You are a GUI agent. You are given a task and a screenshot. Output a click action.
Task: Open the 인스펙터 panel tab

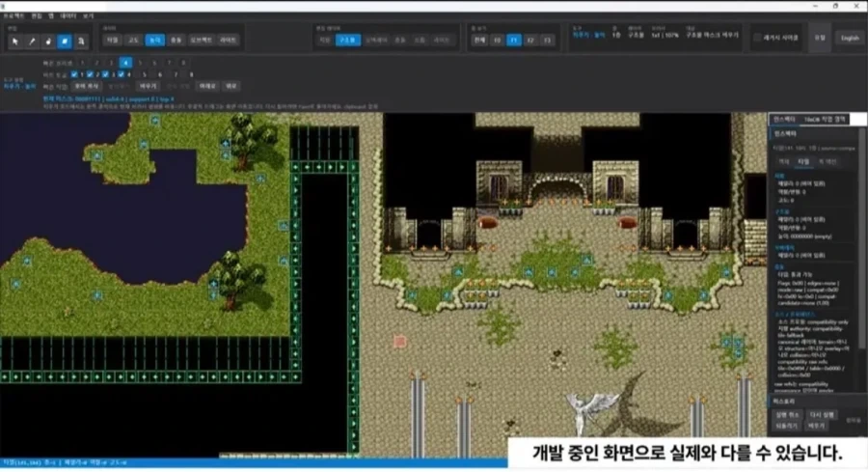click(x=784, y=119)
